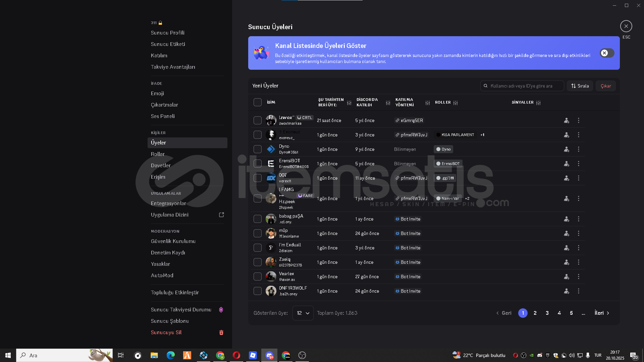Open three-dot menu for Vearlex row
644x362 pixels.
pyautogui.click(x=579, y=277)
